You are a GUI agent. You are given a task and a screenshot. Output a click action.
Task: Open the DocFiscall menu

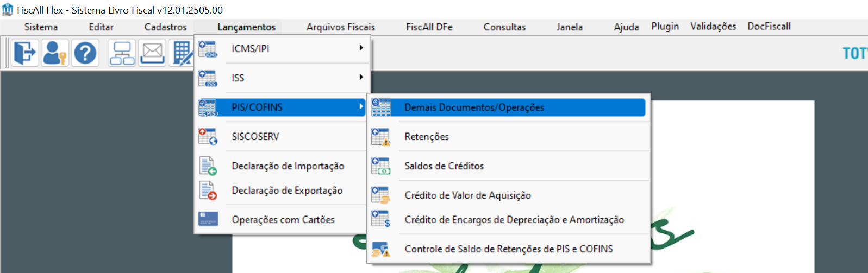[x=769, y=26]
